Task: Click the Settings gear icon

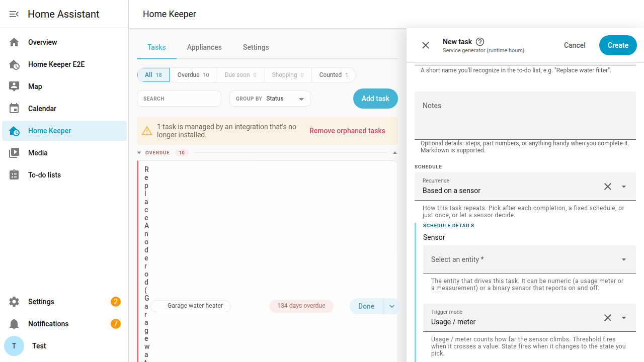Action: tap(14, 302)
